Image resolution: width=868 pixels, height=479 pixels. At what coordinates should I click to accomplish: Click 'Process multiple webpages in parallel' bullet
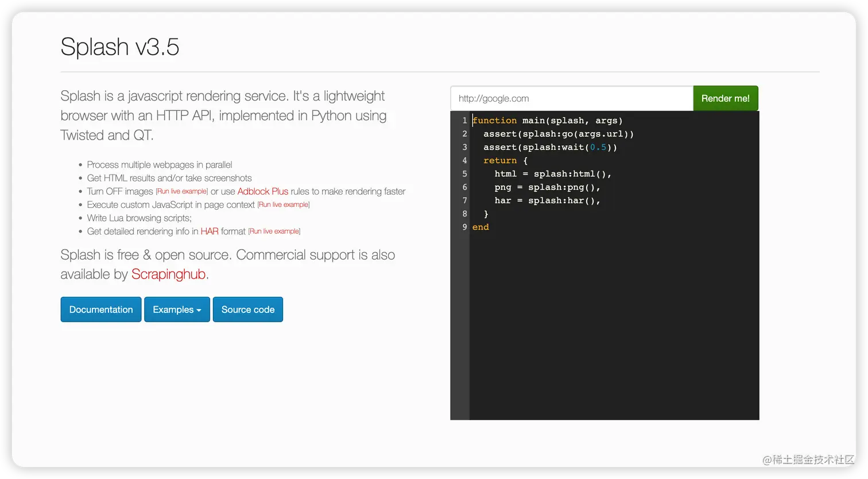click(160, 165)
